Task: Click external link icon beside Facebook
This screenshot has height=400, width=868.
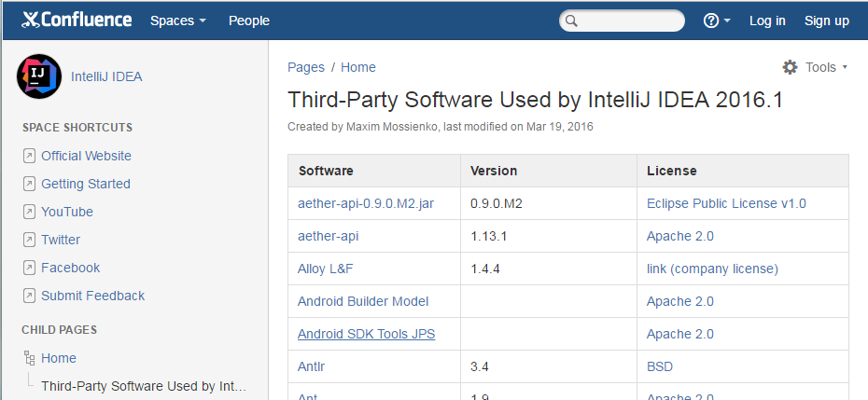Action: click(29, 268)
